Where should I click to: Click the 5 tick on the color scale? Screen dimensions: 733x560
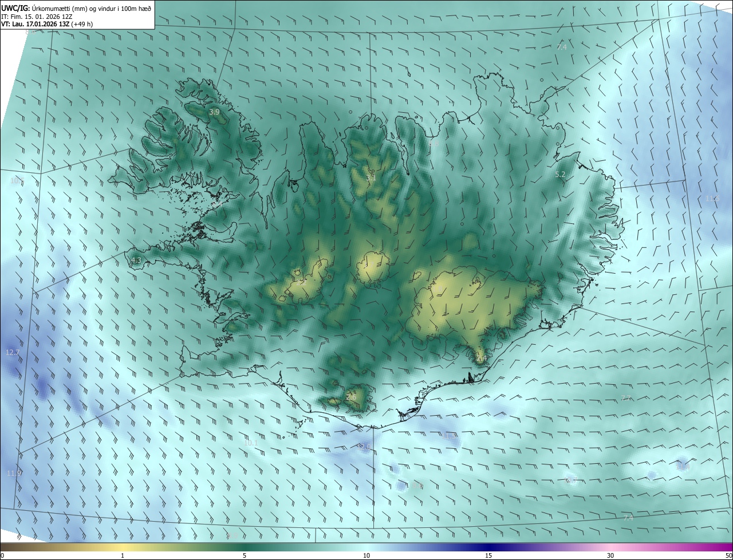(245, 556)
